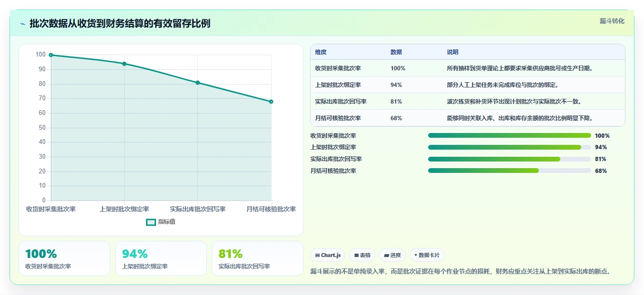Click the chart data point at 收货时采集批次率
Image resolution: width=644 pixels, height=295 pixels.
click(51, 55)
